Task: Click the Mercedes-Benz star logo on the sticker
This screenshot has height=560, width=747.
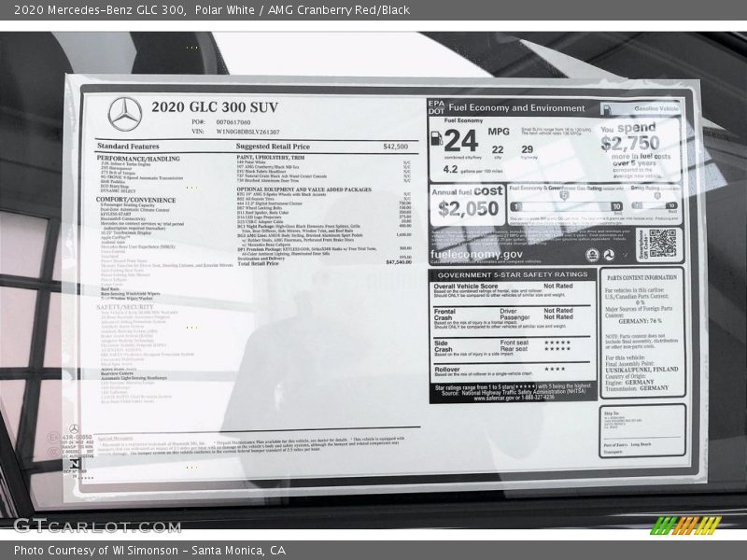Action: (x=125, y=114)
